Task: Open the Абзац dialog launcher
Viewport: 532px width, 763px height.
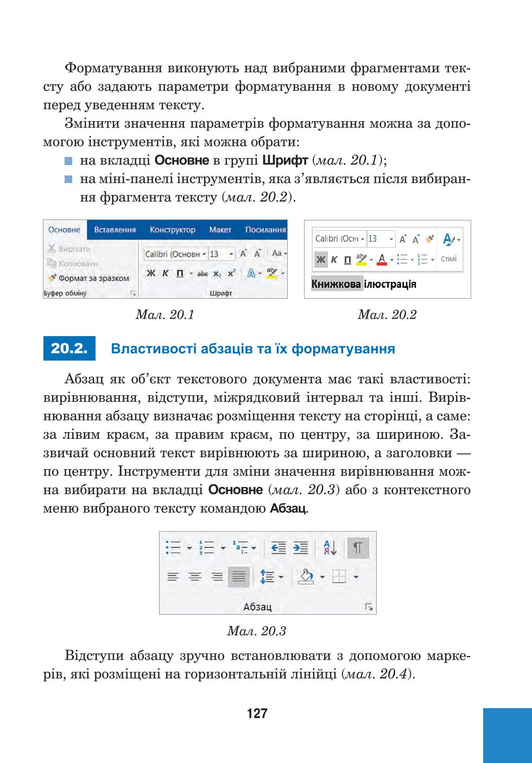Action: pyautogui.click(x=370, y=607)
